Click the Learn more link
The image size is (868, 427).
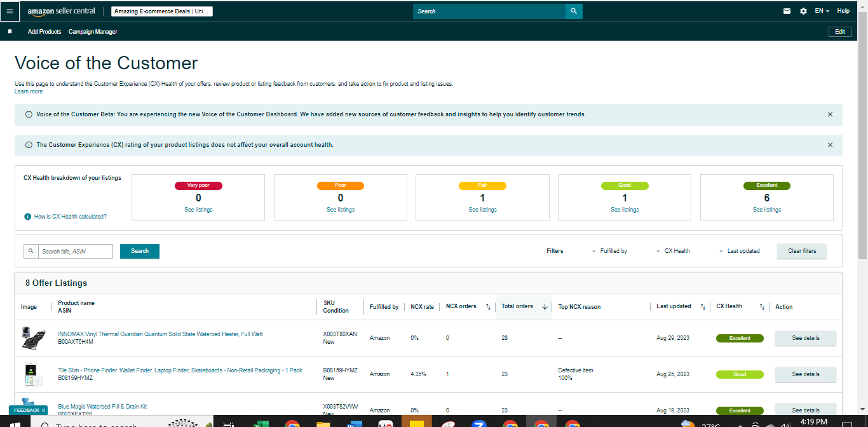(x=29, y=91)
